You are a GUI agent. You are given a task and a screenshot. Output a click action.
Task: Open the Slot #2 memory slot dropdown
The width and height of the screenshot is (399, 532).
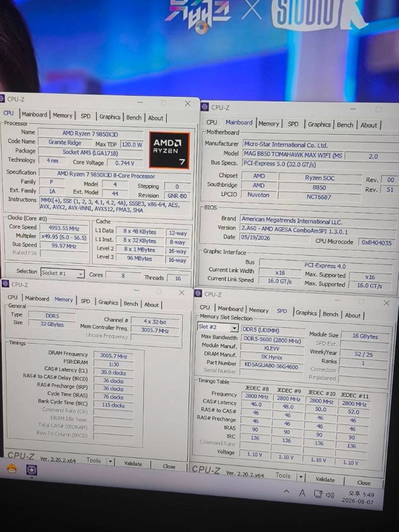[218, 327]
